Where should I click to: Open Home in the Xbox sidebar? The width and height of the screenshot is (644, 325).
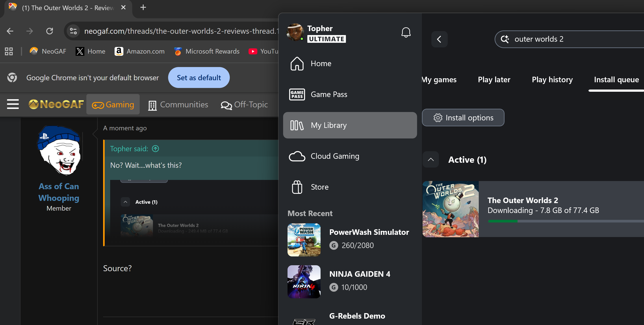pos(321,64)
